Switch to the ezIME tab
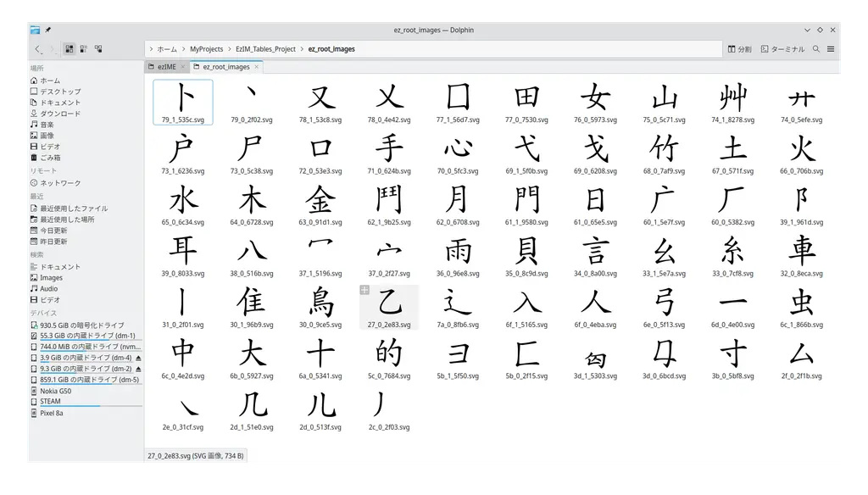This screenshot has height=495, width=868. point(166,66)
